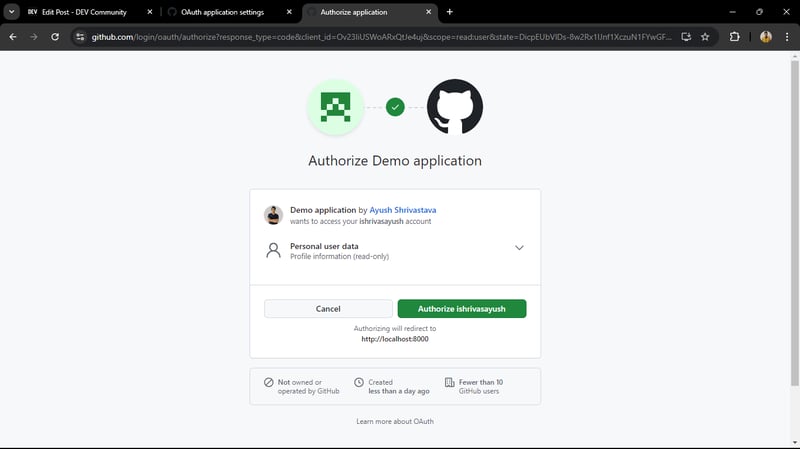Open Ayush Shrivastava's profile link
This screenshot has width=800, height=449.
click(403, 210)
